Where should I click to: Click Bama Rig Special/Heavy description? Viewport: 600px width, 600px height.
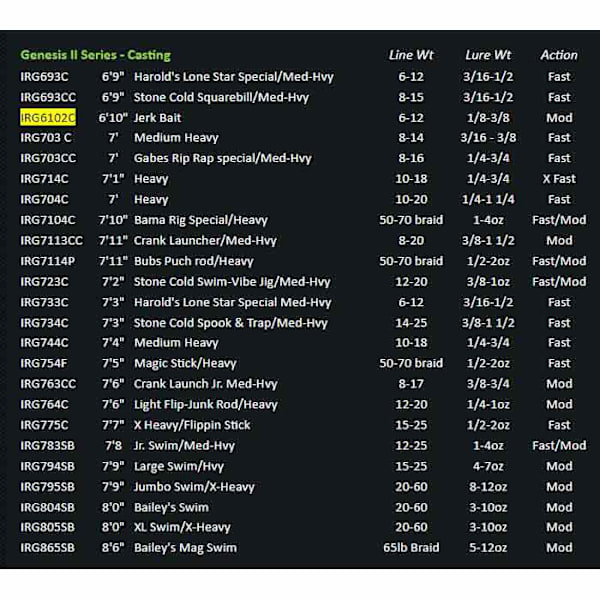point(201,220)
